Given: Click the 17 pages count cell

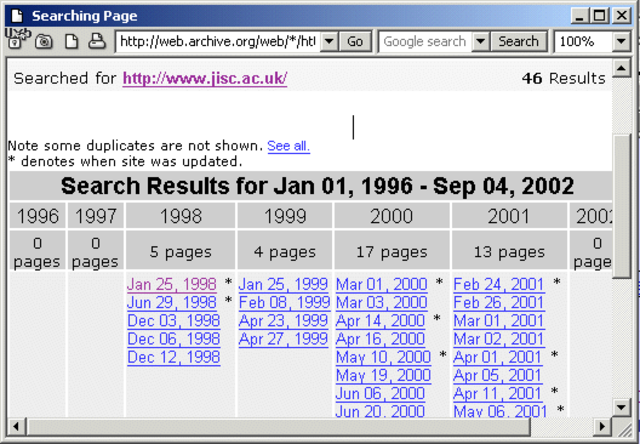Looking at the screenshot, I should (x=391, y=252).
